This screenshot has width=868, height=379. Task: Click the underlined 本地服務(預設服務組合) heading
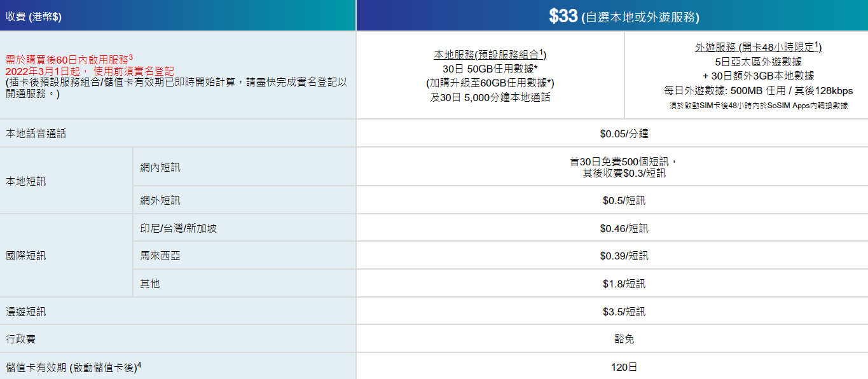(490, 55)
